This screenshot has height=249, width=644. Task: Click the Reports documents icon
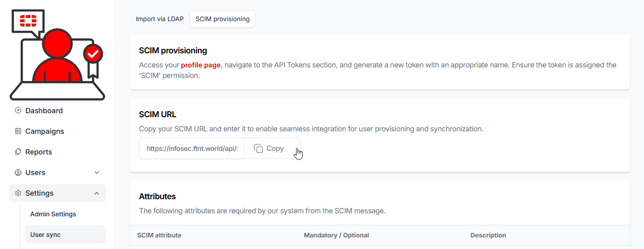(x=18, y=152)
